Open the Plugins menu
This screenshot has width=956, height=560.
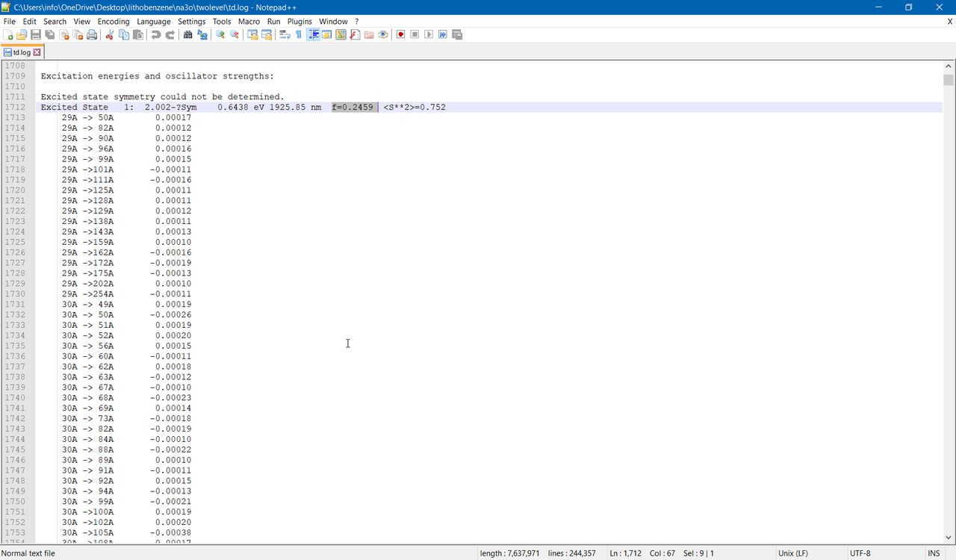tap(299, 21)
